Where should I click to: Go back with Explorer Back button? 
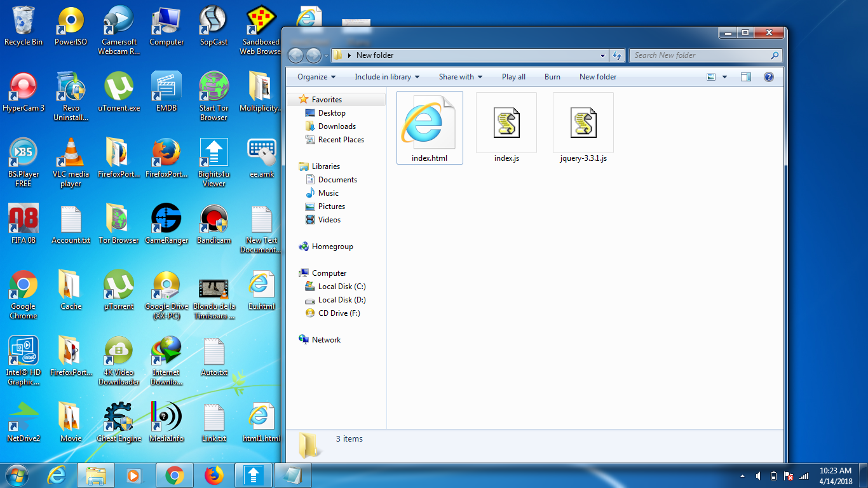click(x=295, y=55)
